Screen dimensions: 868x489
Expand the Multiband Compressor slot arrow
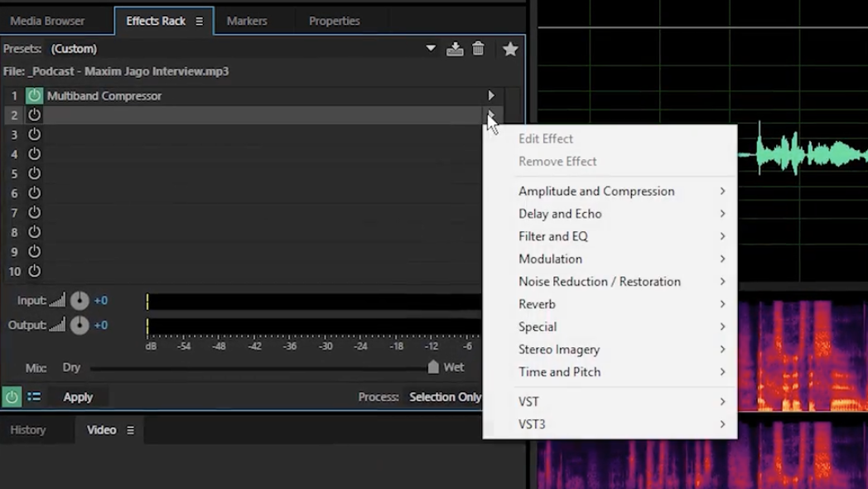(x=491, y=96)
